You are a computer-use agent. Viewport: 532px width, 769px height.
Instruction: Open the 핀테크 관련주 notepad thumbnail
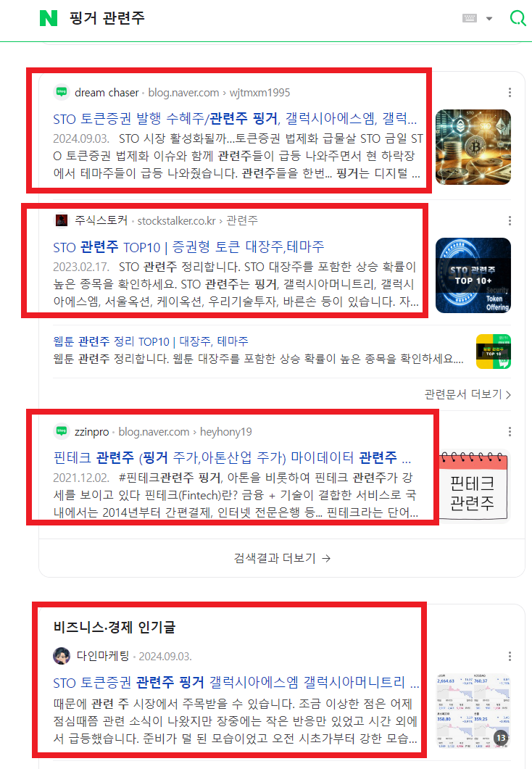pyautogui.click(x=473, y=486)
